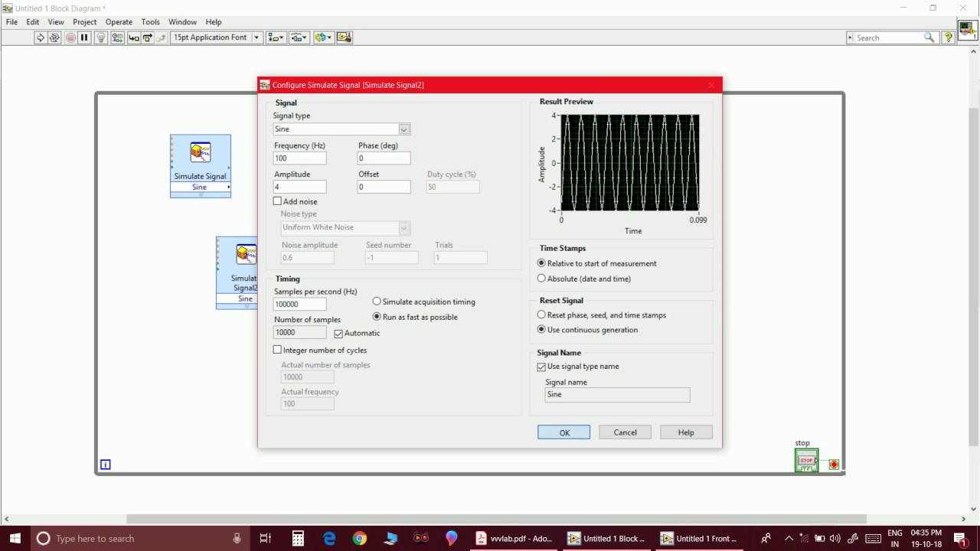Select Reset phase, seed, and time stamps

click(x=541, y=315)
